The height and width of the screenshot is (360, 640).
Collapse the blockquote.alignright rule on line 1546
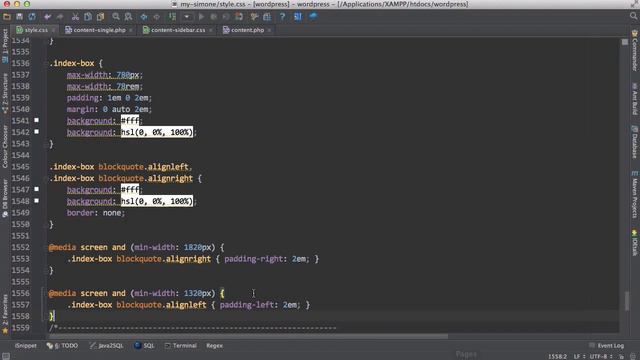45,178
